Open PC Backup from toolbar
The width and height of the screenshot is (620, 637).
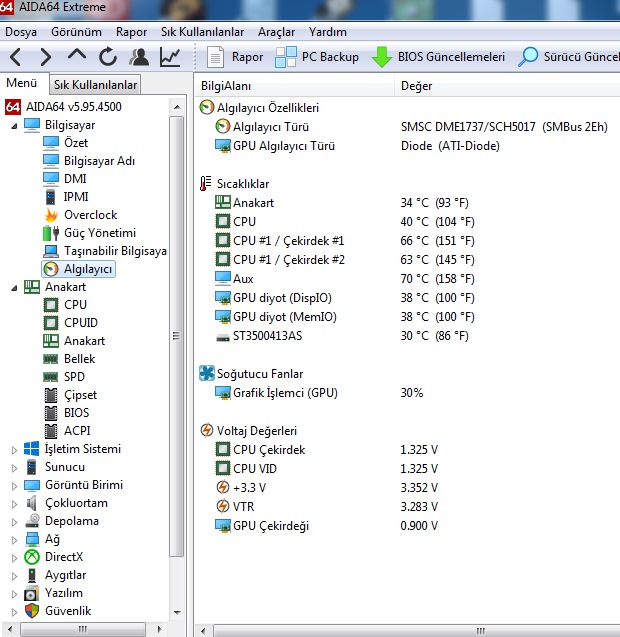click(317, 57)
